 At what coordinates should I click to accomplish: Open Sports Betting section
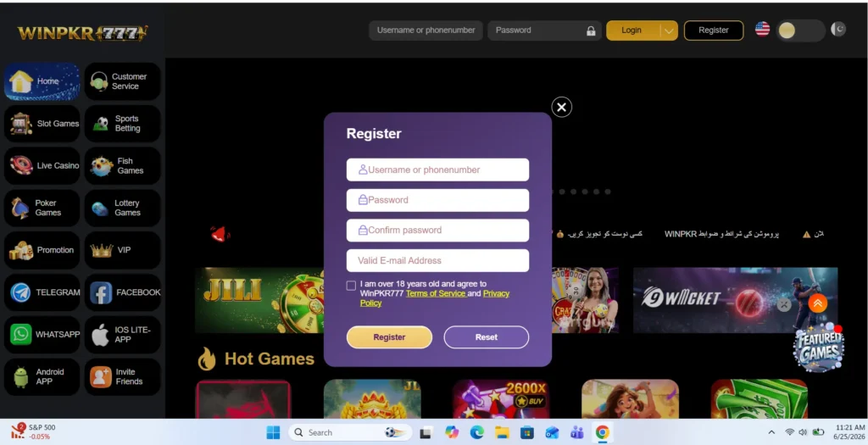[x=123, y=124]
